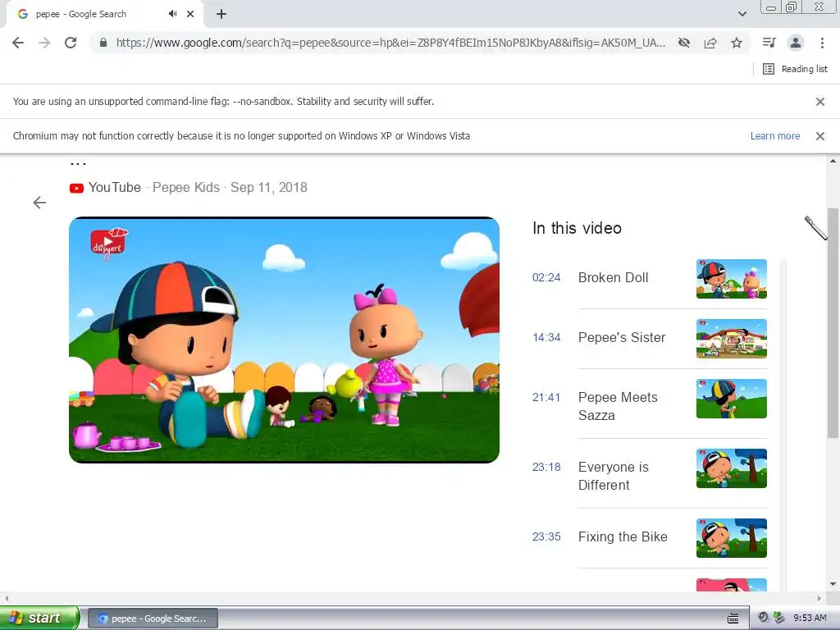Open media controls icon in toolbar
The width and height of the screenshot is (840, 630).
tap(769, 43)
